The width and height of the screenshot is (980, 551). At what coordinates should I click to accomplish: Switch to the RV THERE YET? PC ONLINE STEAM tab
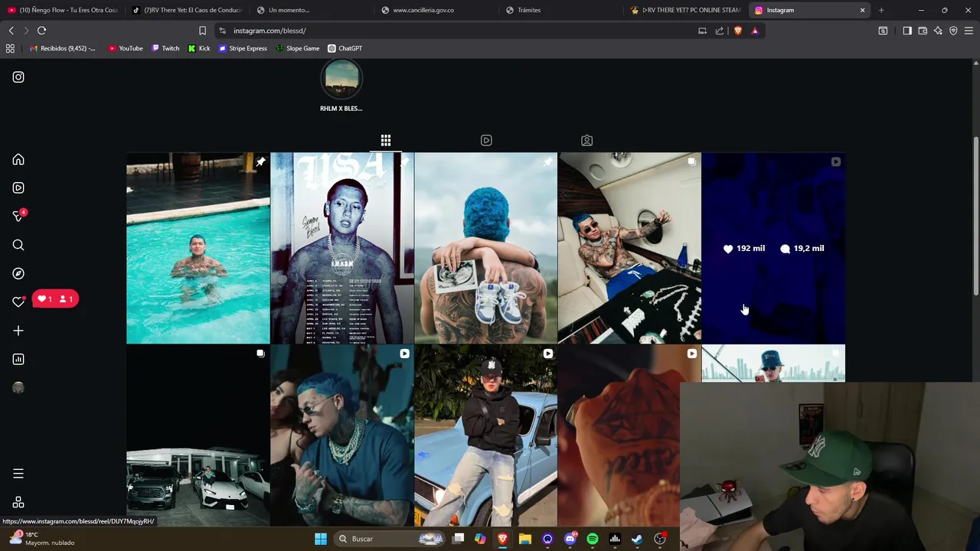pos(686,10)
